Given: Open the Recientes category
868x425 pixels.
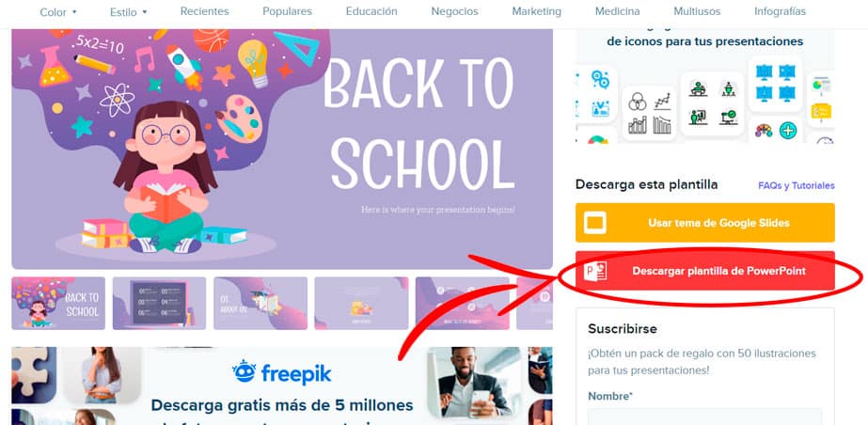Looking at the screenshot, I should pyautogui.click(x=204, y=11).
